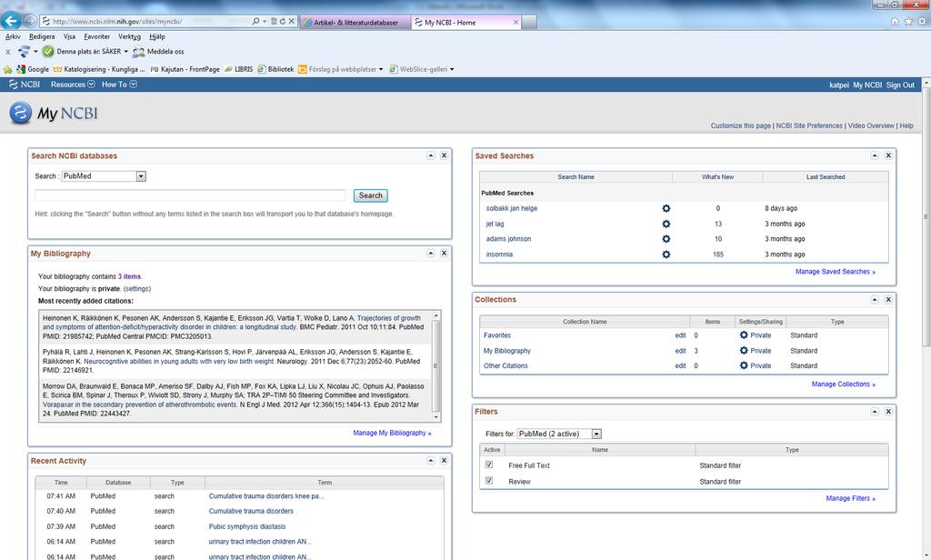
Task: Close the Filters panel
Action: 888,412
